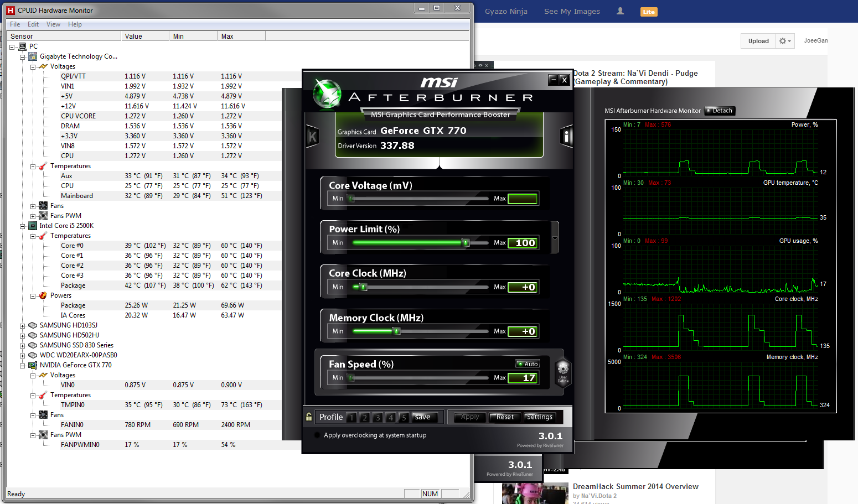Click the Gyazo Ninja link

coord(506,11)
